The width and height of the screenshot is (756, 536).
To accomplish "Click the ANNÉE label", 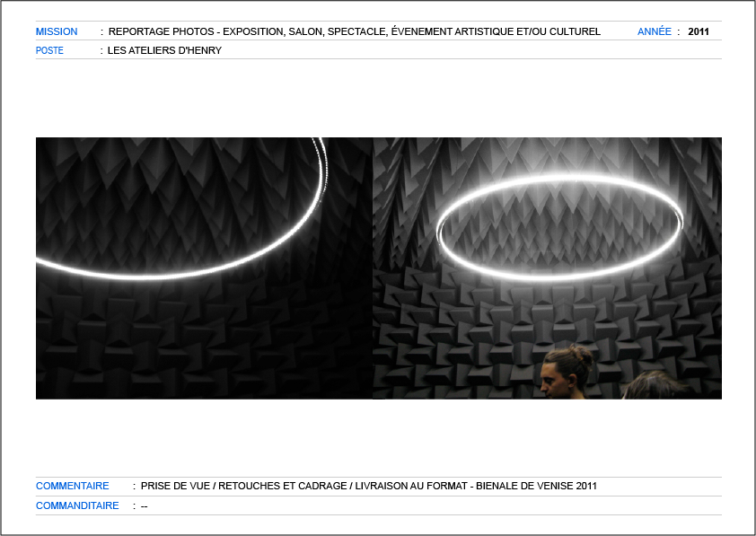I will click(x=655, y=31).
